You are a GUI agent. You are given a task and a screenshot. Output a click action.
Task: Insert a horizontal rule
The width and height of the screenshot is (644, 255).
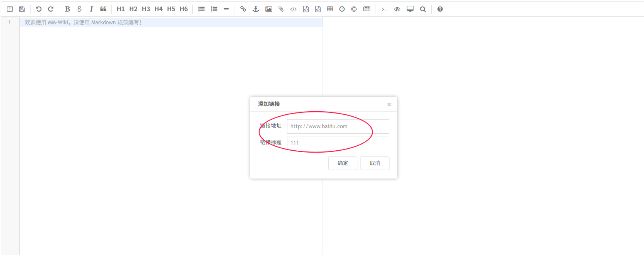(226, 9)
